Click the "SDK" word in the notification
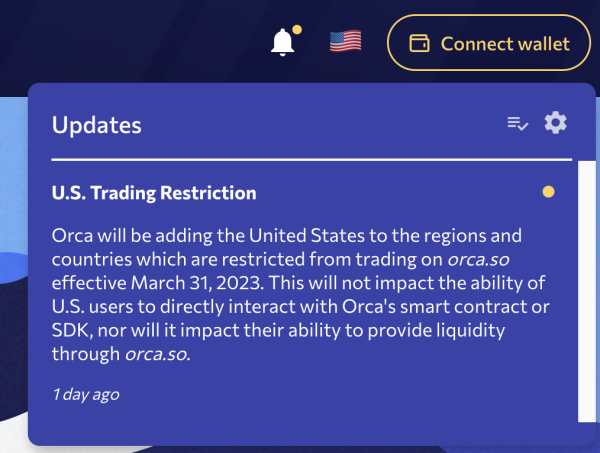 70,328
